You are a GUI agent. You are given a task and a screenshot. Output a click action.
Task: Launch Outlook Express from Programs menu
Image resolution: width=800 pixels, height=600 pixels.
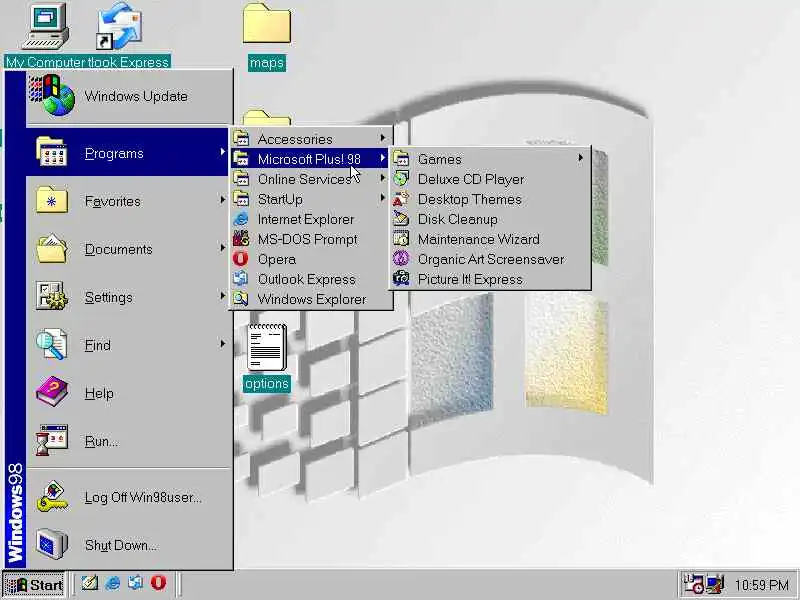click(311, 279)
